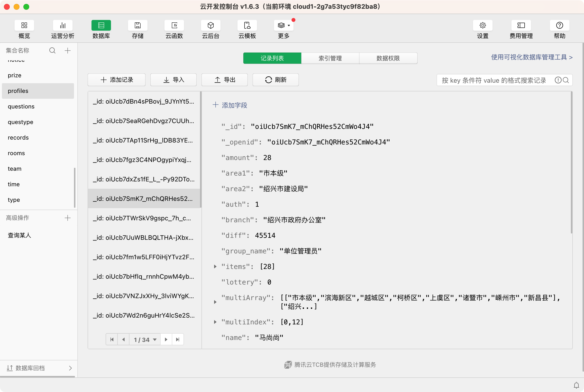Image resolution: width=584 pixels, height=392 pixels.
Task: Add a new collection with the plus icon
Action: point(68,51)
